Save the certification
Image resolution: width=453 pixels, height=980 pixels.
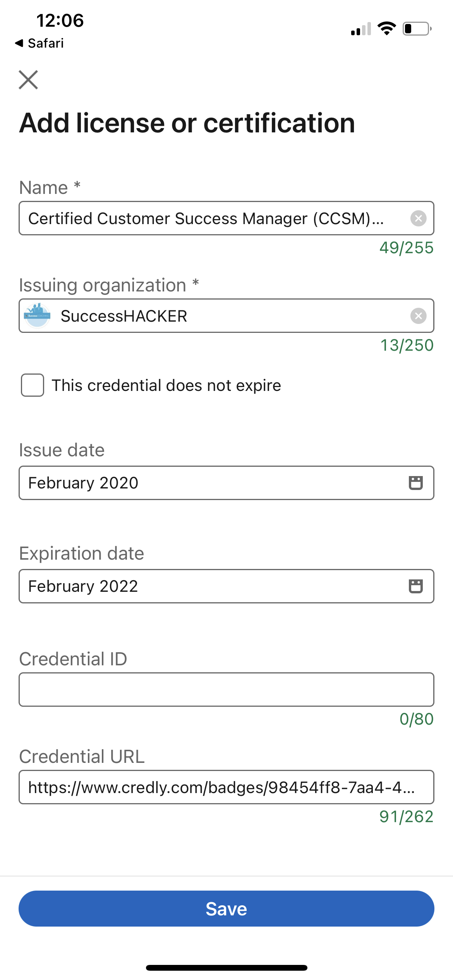(226, 908)
